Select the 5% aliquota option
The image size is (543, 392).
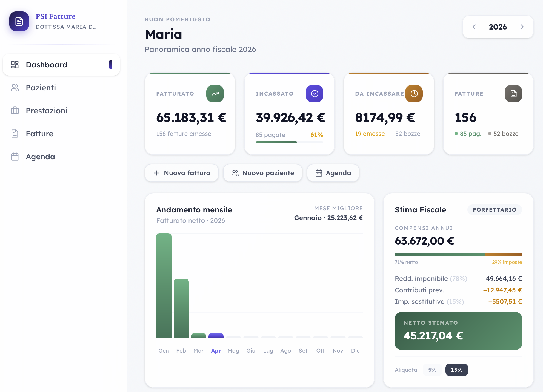432,370
